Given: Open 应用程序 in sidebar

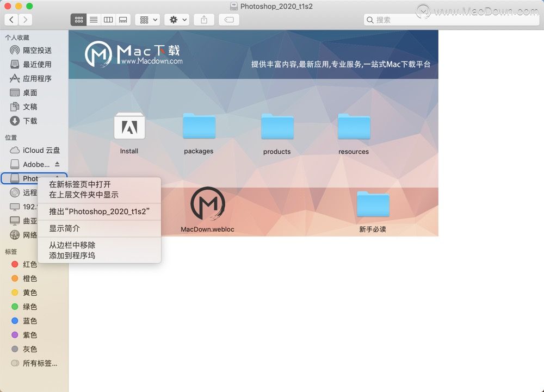Looking at the screenshot, I should [x=34, y=79].
